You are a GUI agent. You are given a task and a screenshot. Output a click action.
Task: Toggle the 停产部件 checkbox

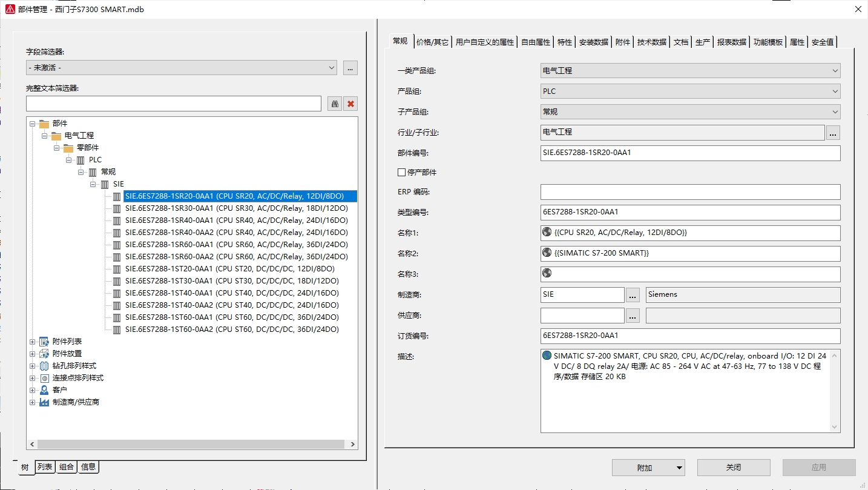pyautogui.click(x=401, y=173)
